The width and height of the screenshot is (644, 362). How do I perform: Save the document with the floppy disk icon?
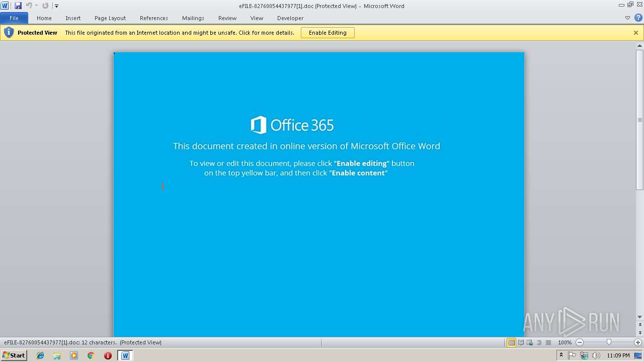pos(18,6)
